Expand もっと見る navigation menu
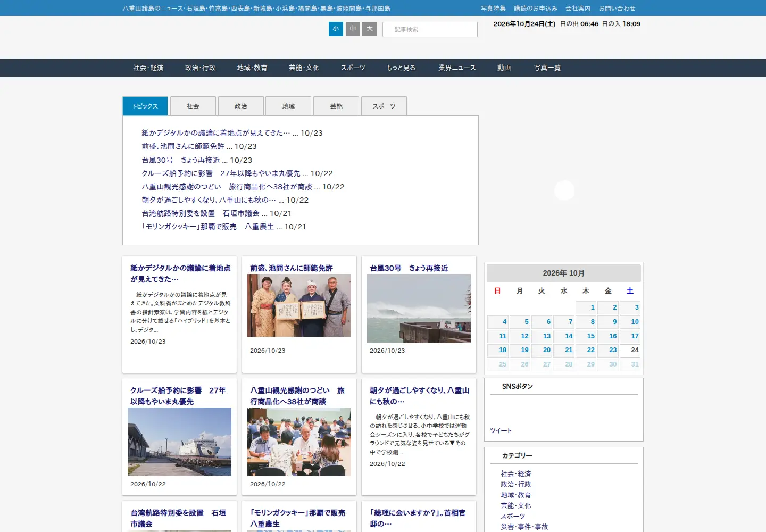Screen dimensions: 766x532 pos(401,68)
